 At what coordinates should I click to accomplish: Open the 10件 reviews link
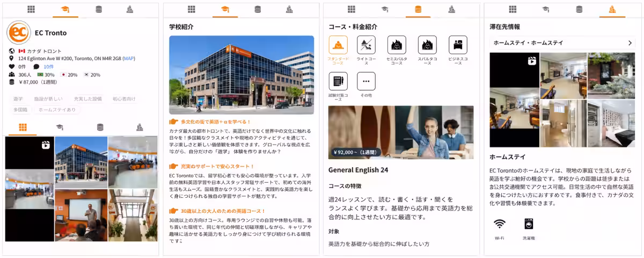tap(49, 67)
